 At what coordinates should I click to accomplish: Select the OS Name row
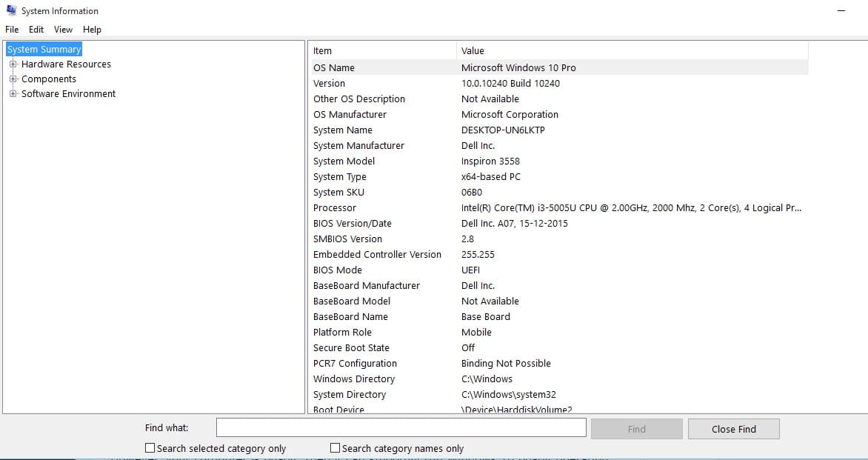click(x=559, y=67)
